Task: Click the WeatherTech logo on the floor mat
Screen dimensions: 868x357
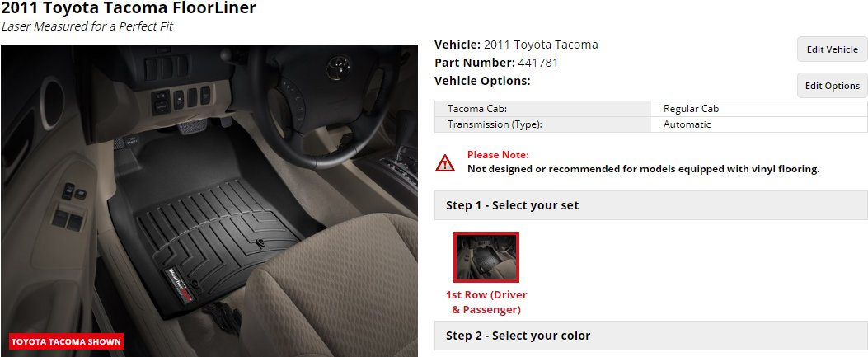Action: pyautogui.click(x=179, y=285)
